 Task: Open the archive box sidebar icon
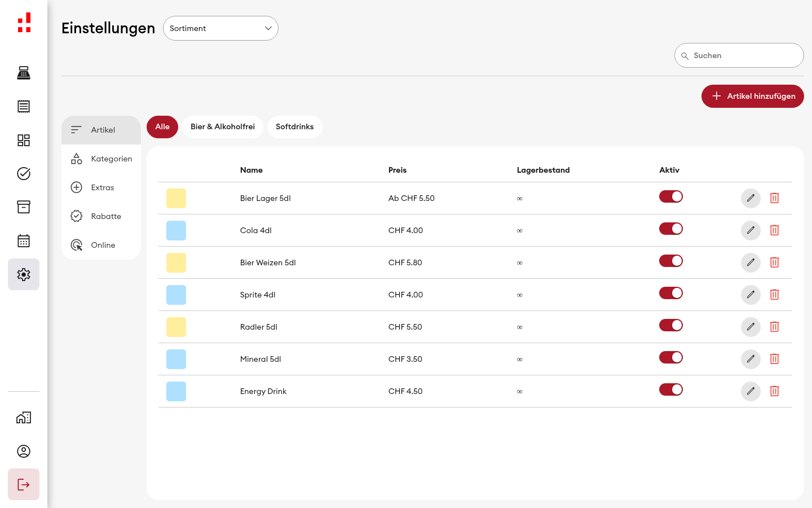[x=24, y=207]
